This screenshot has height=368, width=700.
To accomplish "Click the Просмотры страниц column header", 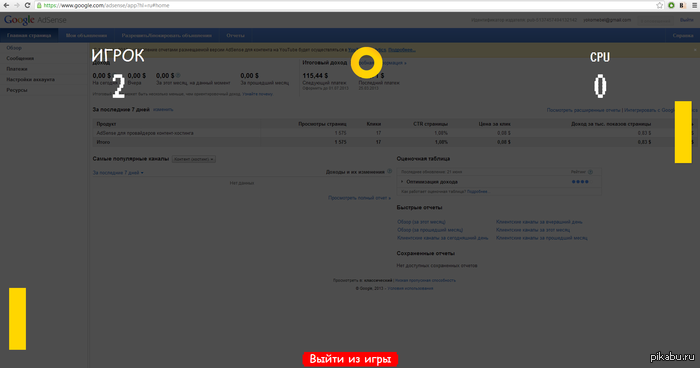I will pos(322,124).
